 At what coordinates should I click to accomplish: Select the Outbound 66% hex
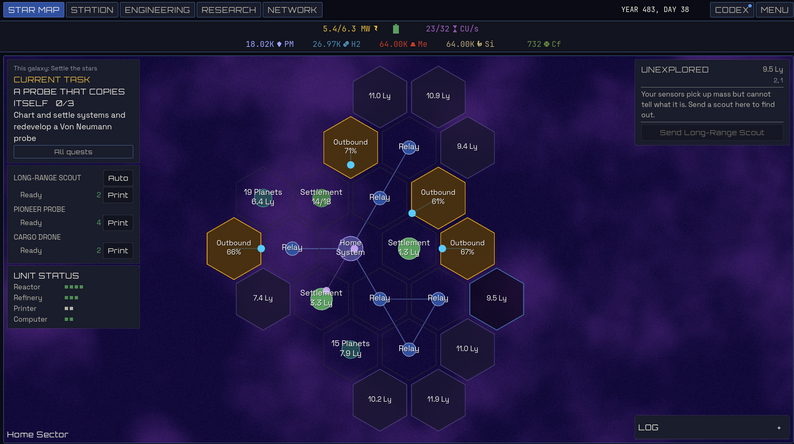[x=234, y=248]
